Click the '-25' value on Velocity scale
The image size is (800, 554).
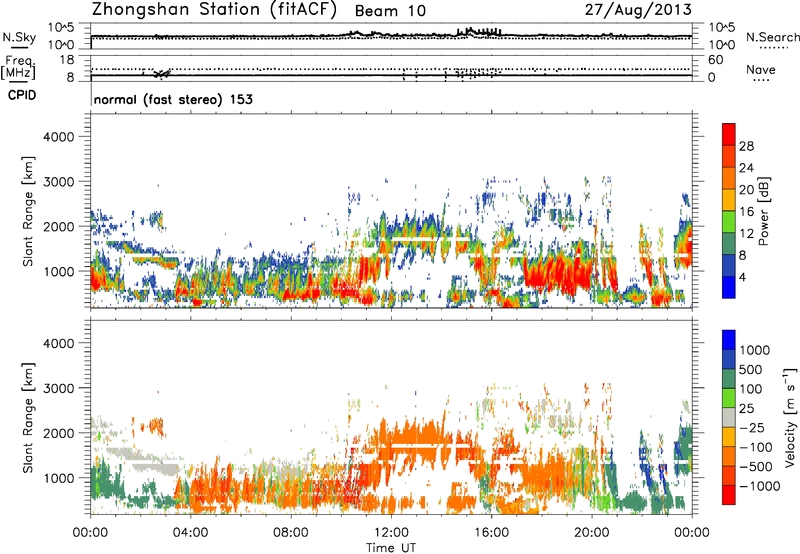tap(751, 428)
